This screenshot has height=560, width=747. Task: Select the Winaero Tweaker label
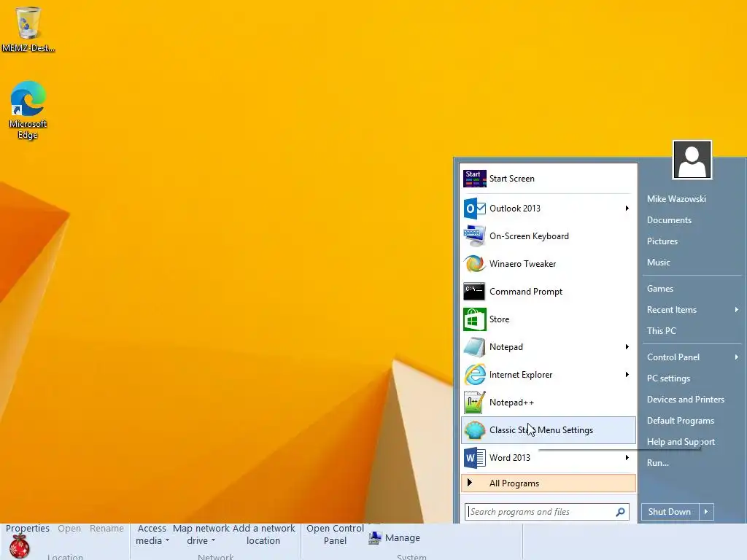click(x=522, y=264)
